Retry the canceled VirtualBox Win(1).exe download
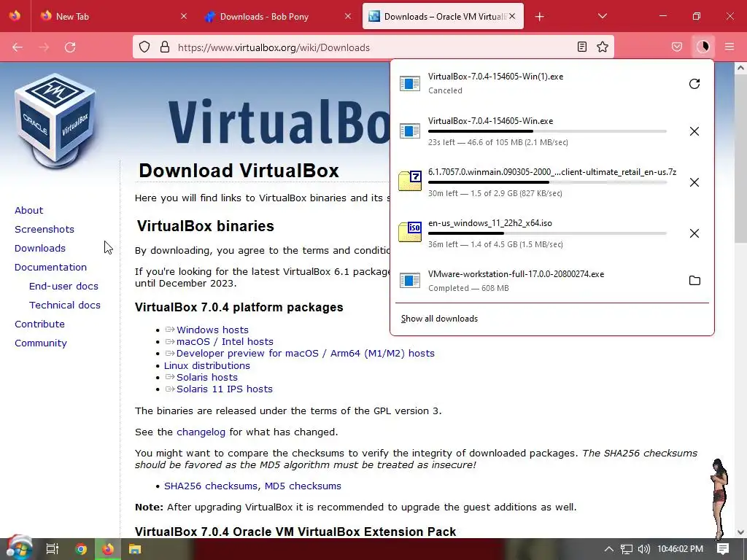 click(694, 84)
